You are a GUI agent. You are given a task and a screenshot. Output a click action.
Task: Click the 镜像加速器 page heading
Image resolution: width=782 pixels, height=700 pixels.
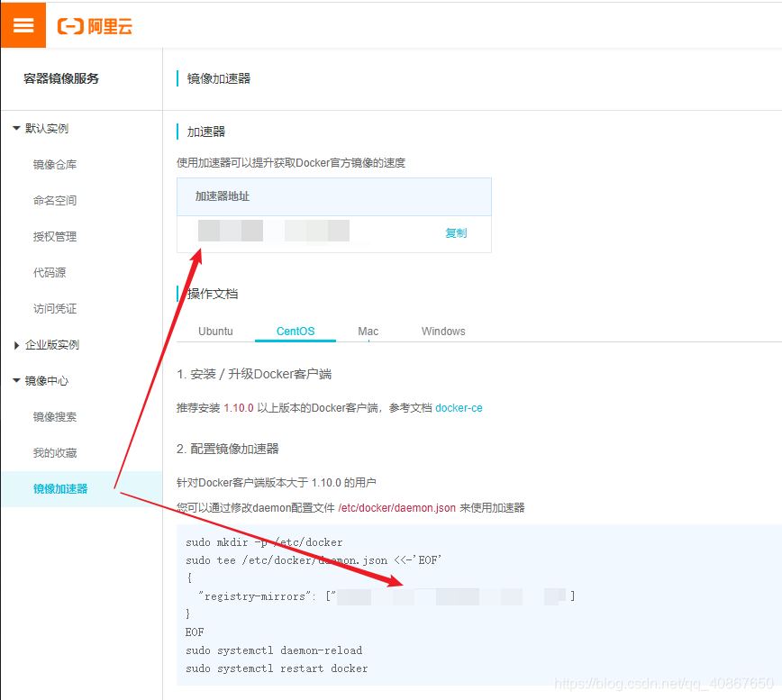tap(218, 78)
